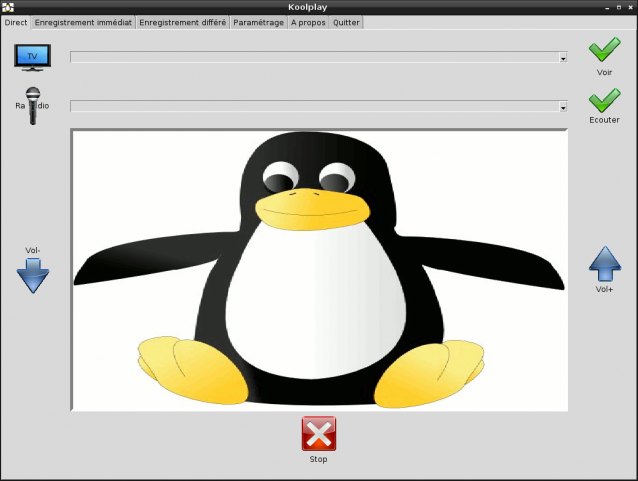This screenshot has height=481, width=638.
Task: Click the green Ecouter checkmark icon
Action: 605,100
